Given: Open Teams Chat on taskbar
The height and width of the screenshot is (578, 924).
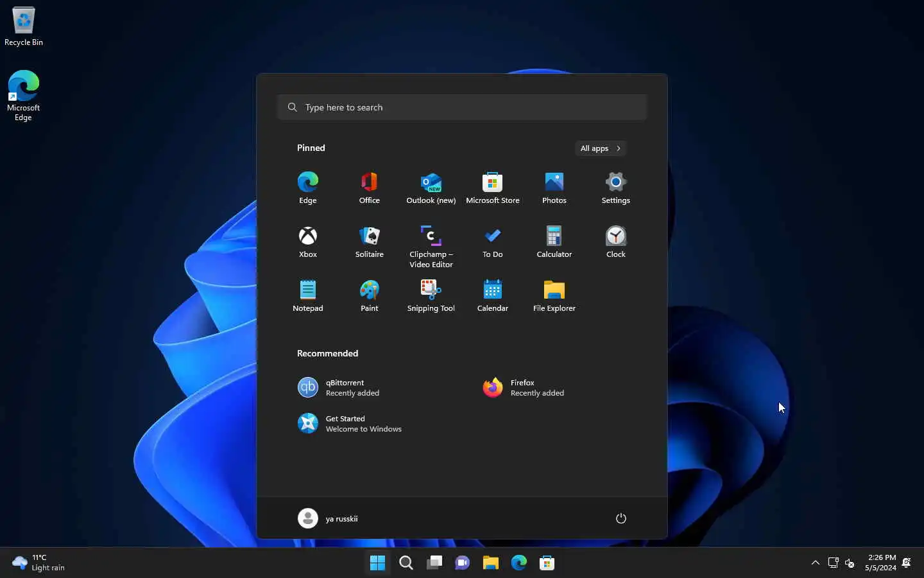Looking at the screenshot, I should [x=463, y=563].
